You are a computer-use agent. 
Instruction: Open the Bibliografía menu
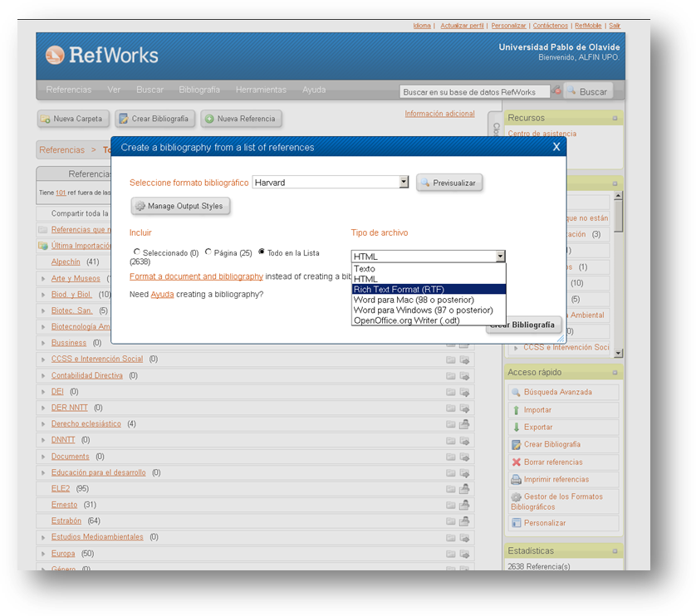[x=199, y=90]
